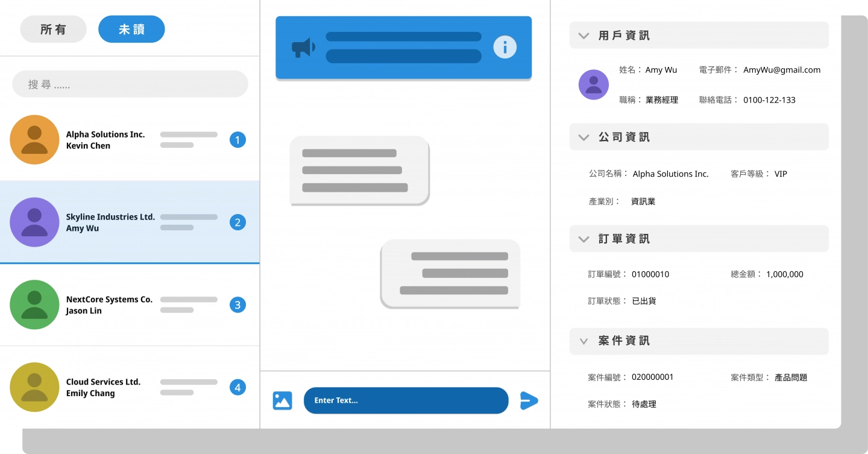868x454 pixels.
Task: Click Amy Wu's avatar in the user info panel
Action: (x=593, y=84)
